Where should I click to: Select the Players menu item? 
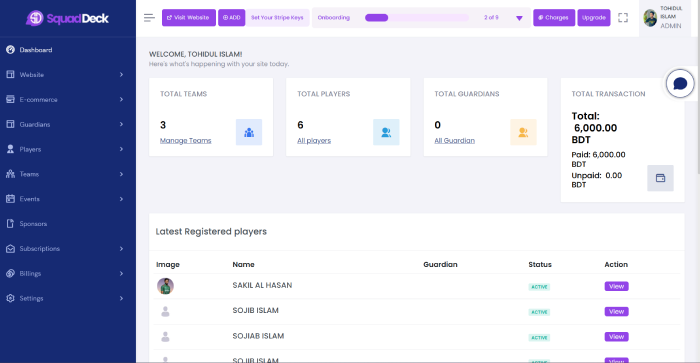(68, 149)
